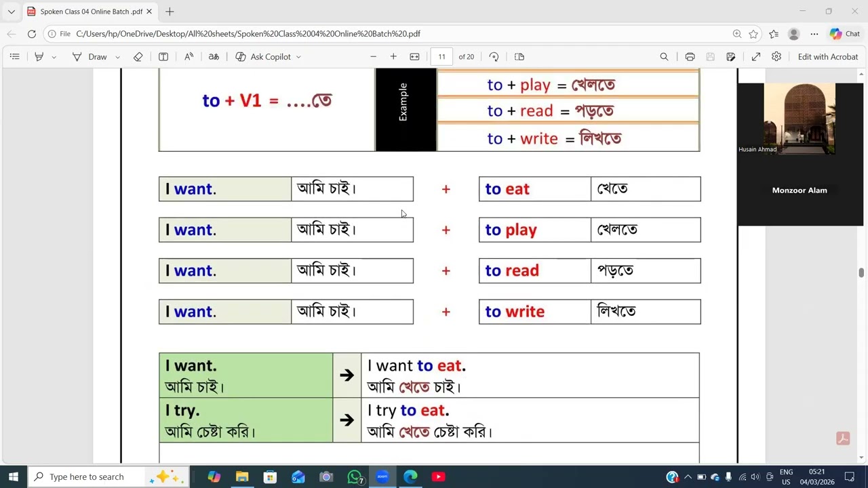The image size is (868, 488).
Task: Open Copilot from the taskbar
Action: pos(214,476)
